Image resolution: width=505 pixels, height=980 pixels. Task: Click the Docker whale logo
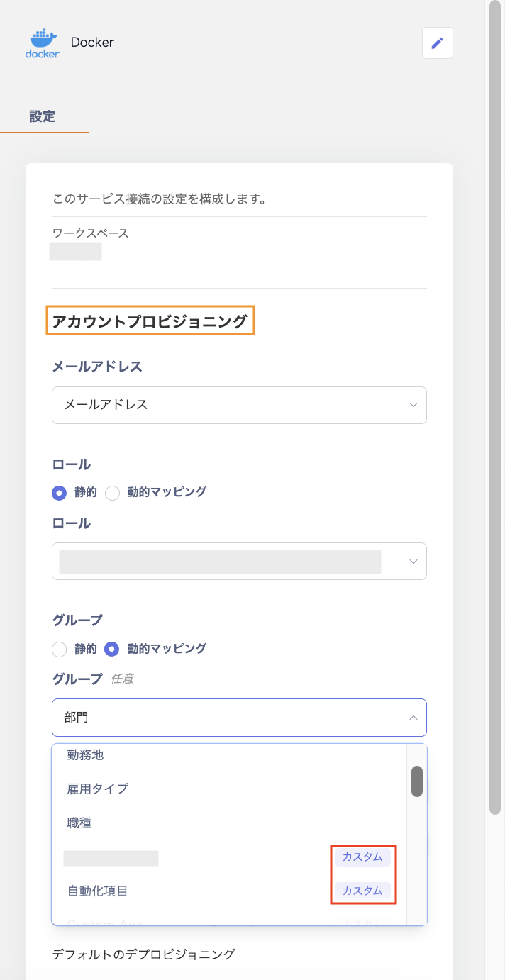(x=43, y=43)
